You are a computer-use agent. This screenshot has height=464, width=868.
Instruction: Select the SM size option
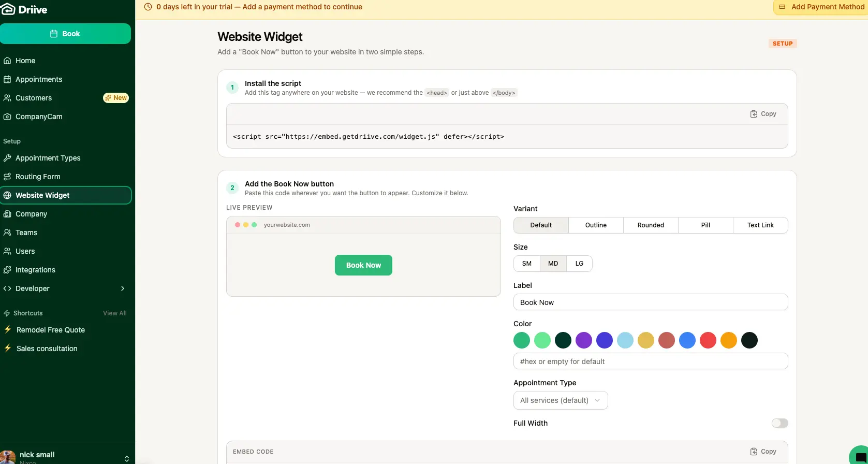[x=527, y=264]
